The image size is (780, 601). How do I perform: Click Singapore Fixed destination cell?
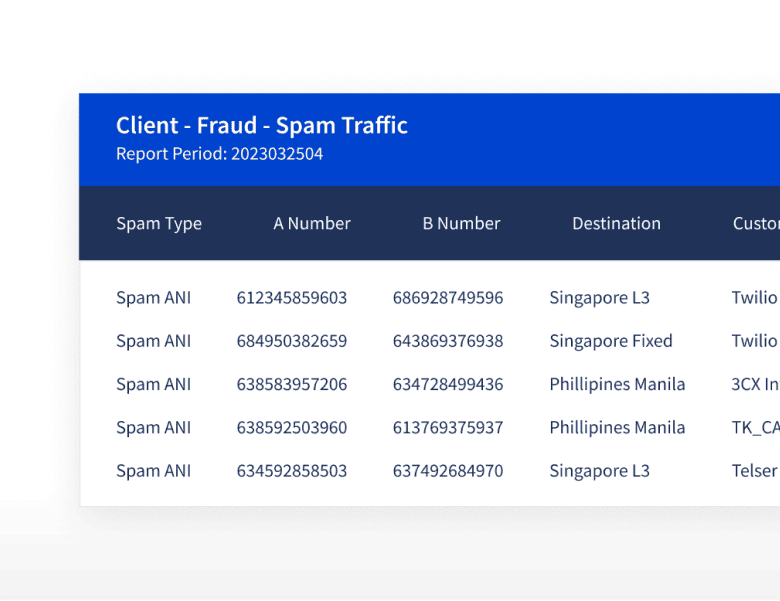(611, 341)
